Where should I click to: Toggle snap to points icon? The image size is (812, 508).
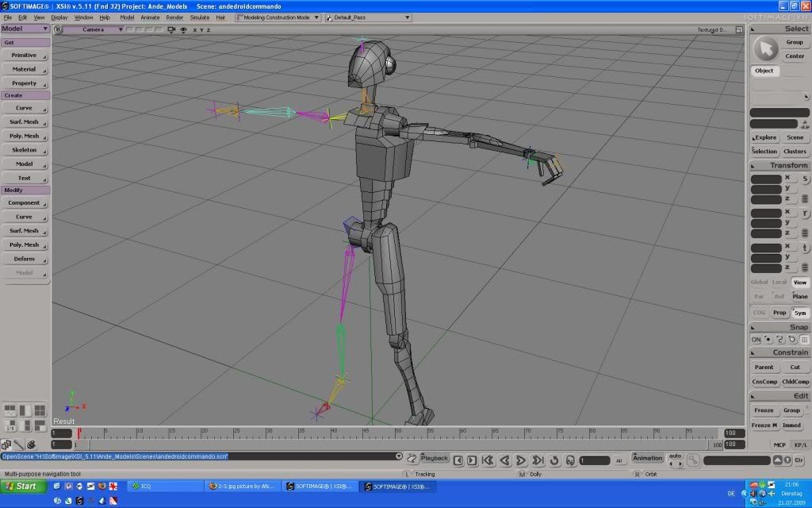coord(768,340)
